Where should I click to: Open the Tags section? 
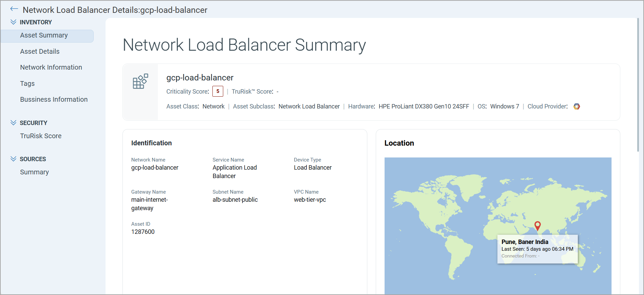click(27, 83)
